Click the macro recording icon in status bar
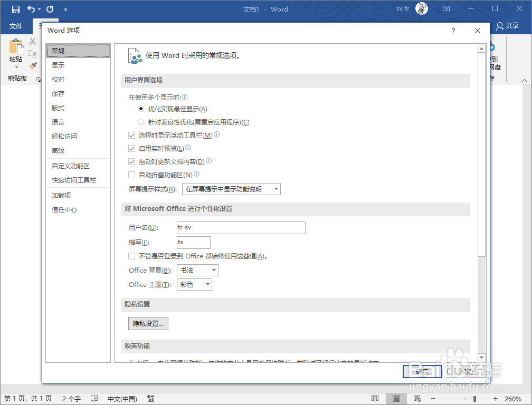 (150, 399)
